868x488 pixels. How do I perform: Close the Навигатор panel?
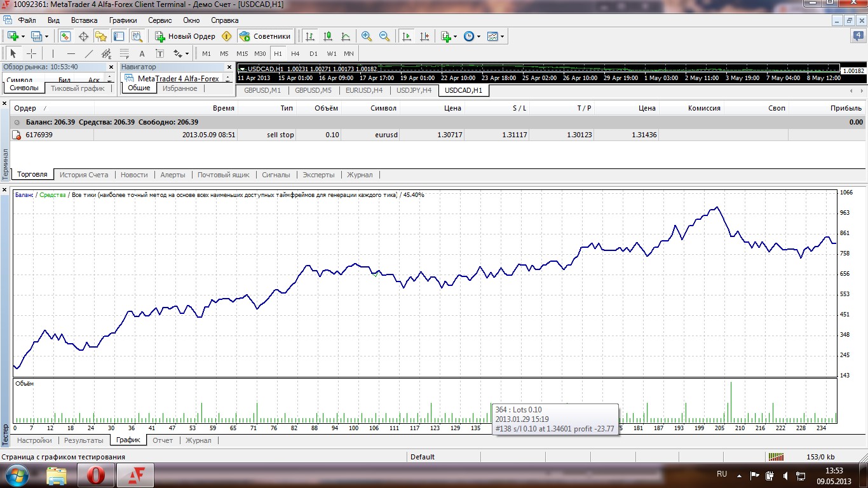pos(229,67)
